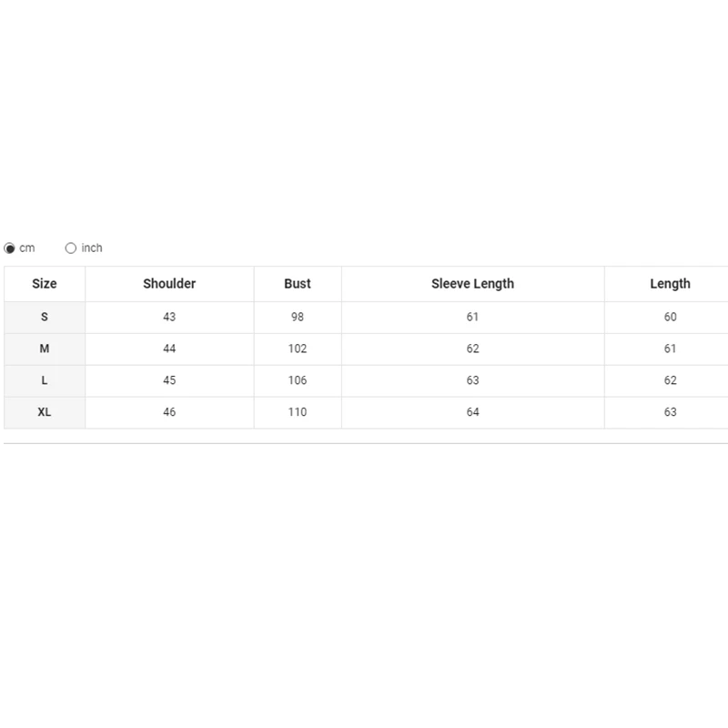This screenshot has height=728, width=728.
Task: Select the XL size row label
Action: coord(45,412)
